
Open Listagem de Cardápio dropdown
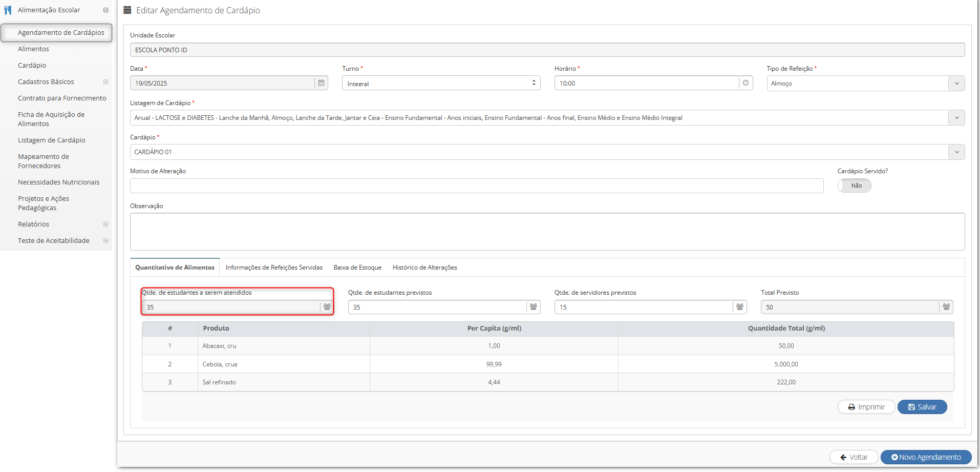tap(547, 117)
